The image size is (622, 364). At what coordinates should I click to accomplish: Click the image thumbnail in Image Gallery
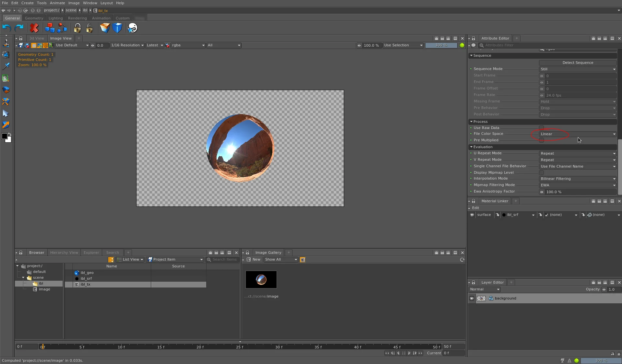pyautogui.click(x=261, y=280)
